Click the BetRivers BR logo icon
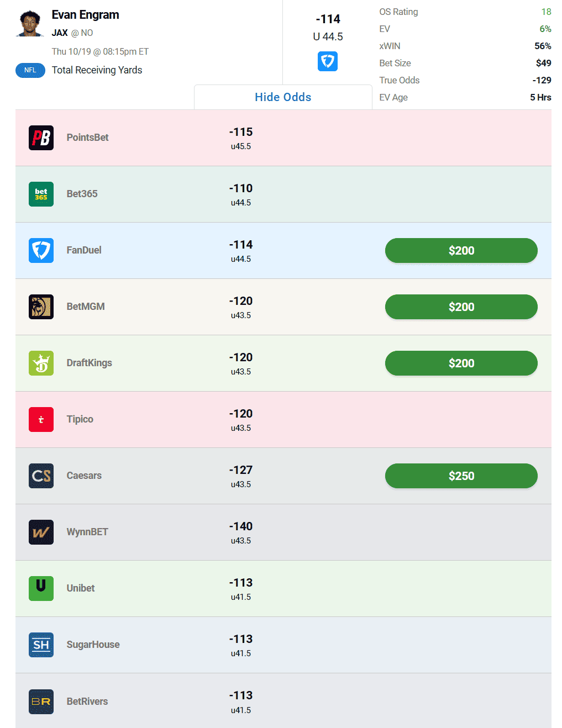Image resolution: width=562 pixels, height=728 pixels. (x=41, y=701)
